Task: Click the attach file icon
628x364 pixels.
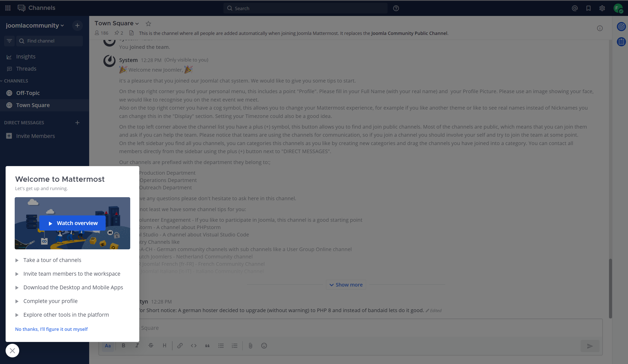Action: click(x=250, y=345)
